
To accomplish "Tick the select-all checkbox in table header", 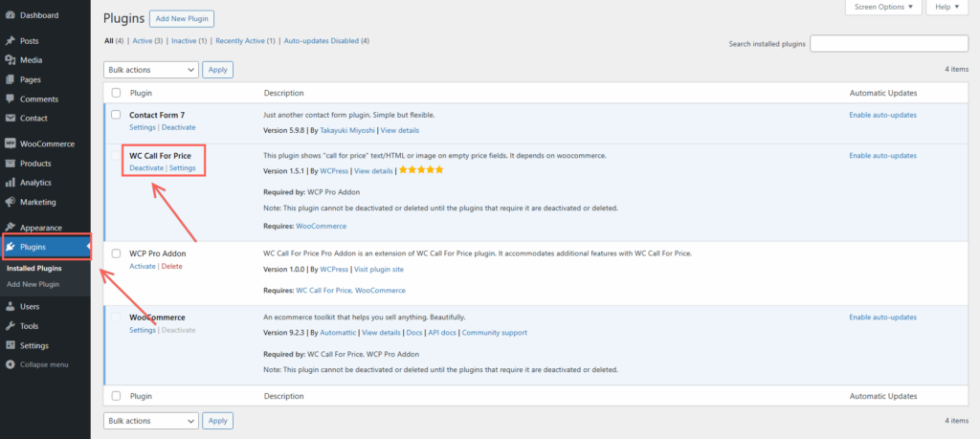I will pos(116,93).
